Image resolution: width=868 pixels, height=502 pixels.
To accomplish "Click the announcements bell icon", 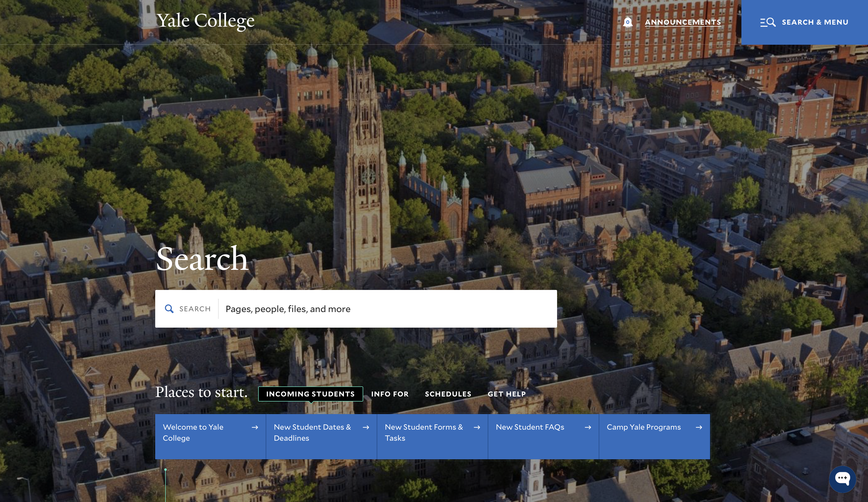I will tap(628, 22).
